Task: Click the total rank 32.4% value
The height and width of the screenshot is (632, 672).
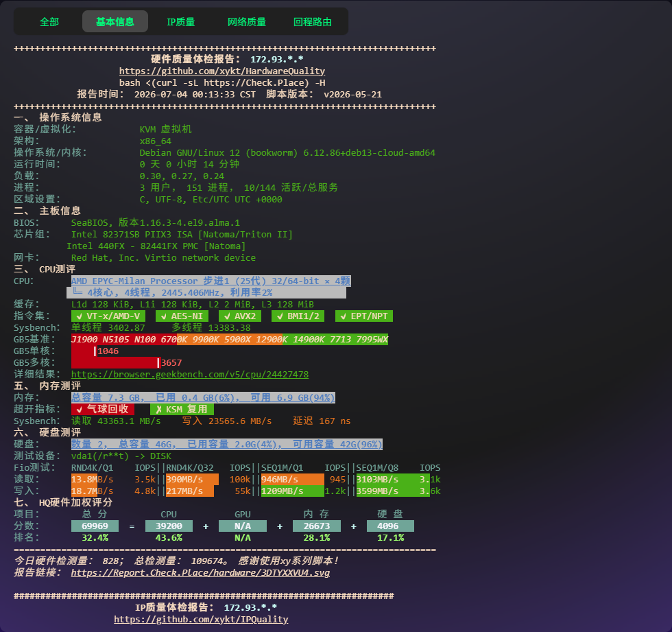Action: (x=95, y=538)
